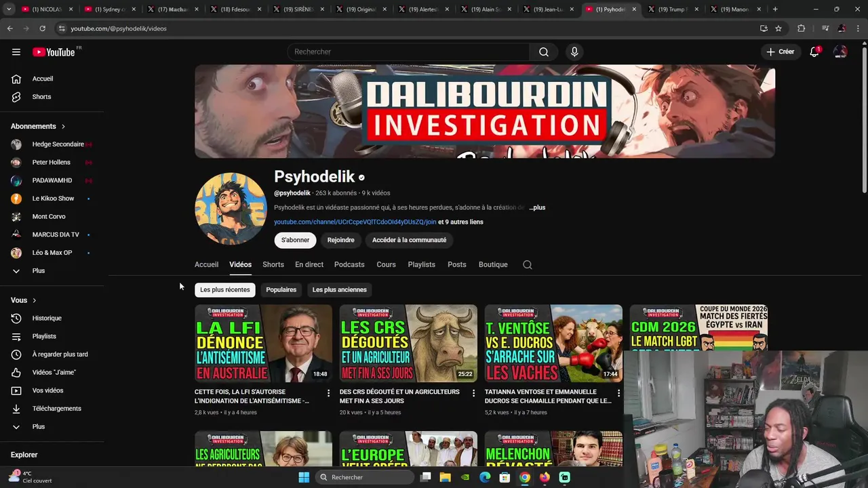Viewport: 868px width, 488px height.
Task: Start voice search with microphone icon
Action: [574, 52]
